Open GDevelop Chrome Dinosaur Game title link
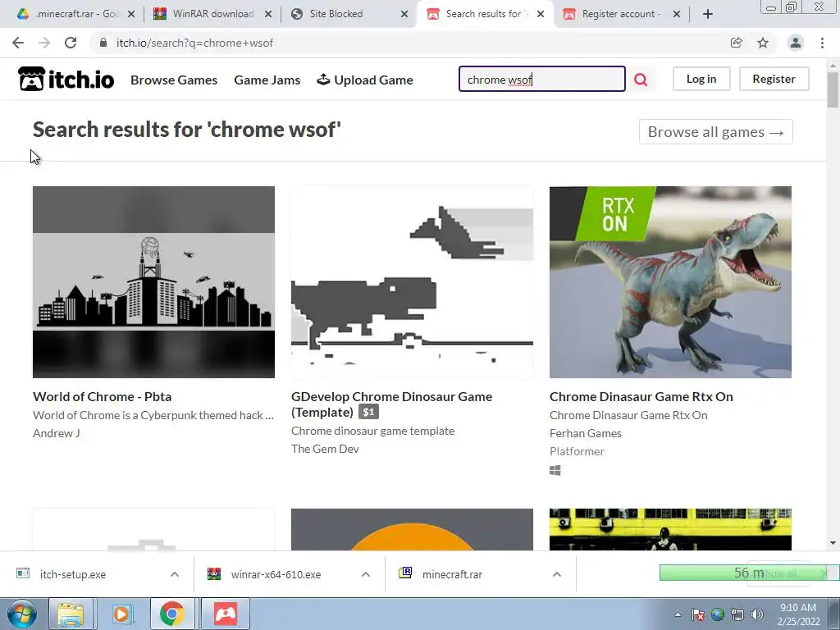840x630 pixels. [x=391, y=404]
